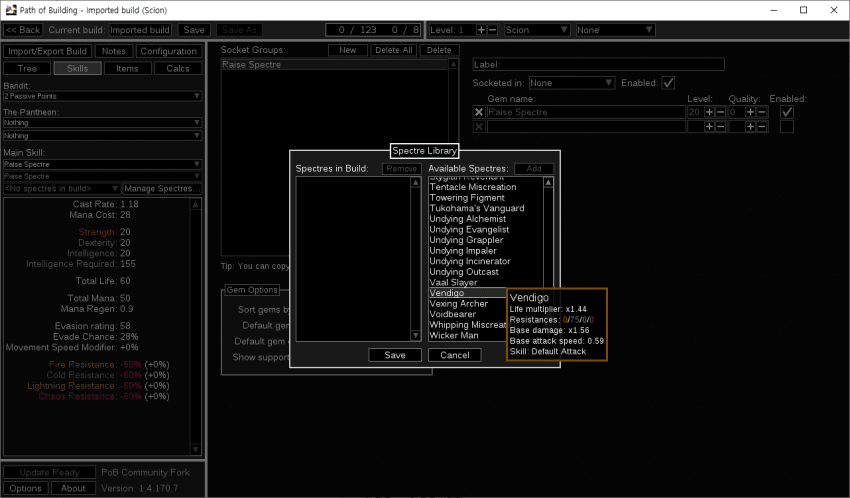Minimize the Path of Building window

point(774,10)
